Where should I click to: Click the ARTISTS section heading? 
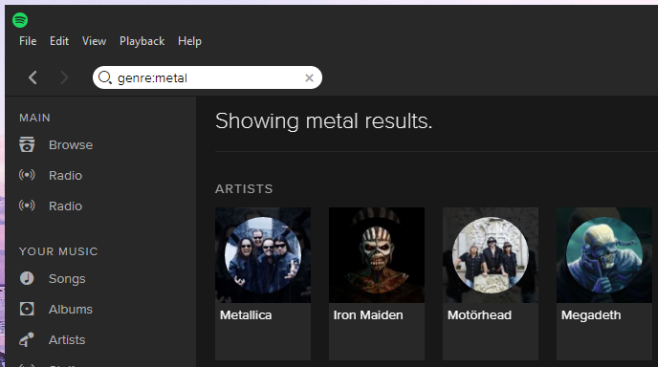coord(244,189)
